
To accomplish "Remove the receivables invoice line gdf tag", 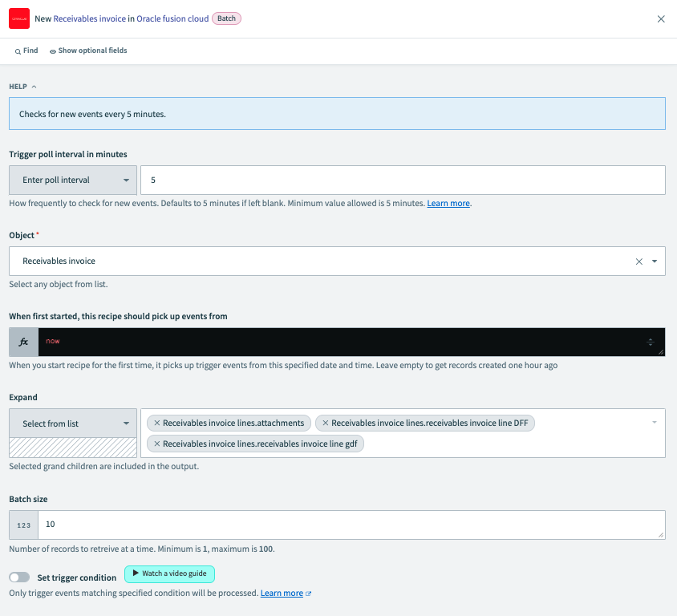I will [157, 444].
